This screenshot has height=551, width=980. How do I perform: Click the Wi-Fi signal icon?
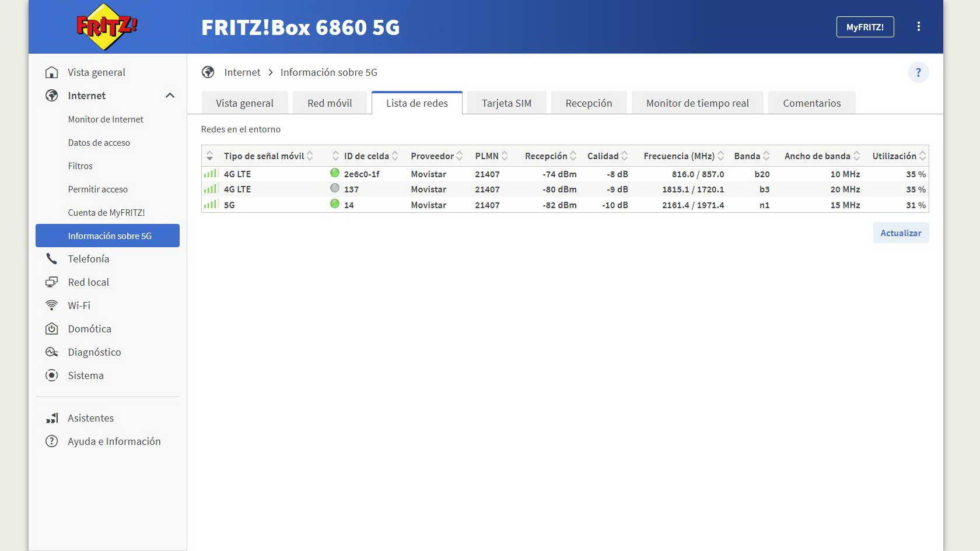coord(52,306)
